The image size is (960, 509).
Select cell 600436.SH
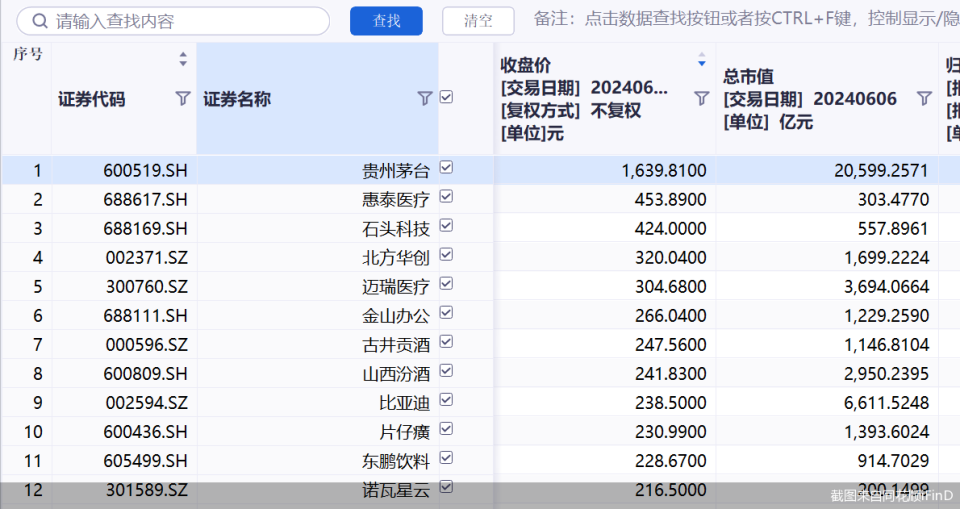click(x=124, y=432)
